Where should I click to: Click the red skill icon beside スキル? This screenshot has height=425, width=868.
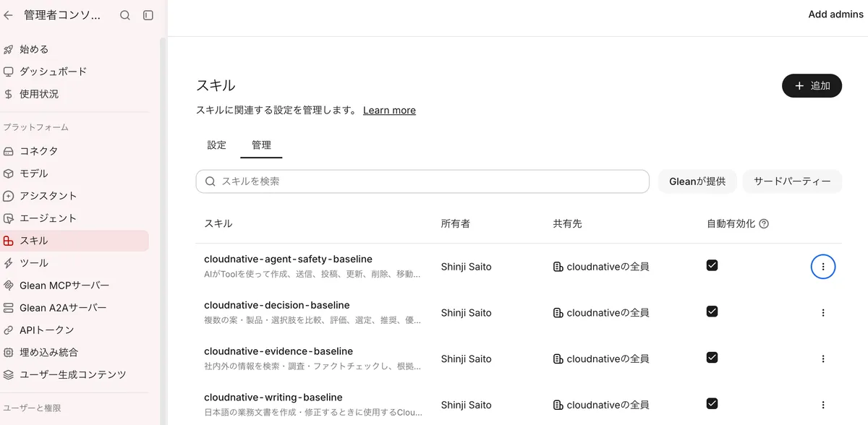click(x=9, y=241)
